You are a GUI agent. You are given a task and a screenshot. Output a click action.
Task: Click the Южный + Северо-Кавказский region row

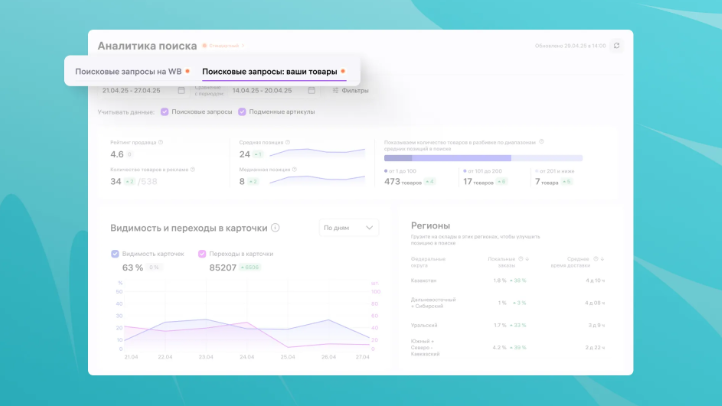pyautogui.click(x=507, y=348)
